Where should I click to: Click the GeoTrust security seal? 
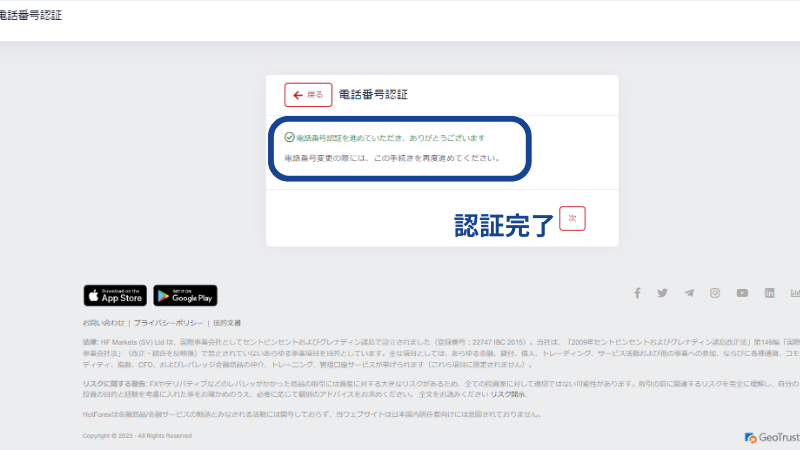click(x=771, y=437)
